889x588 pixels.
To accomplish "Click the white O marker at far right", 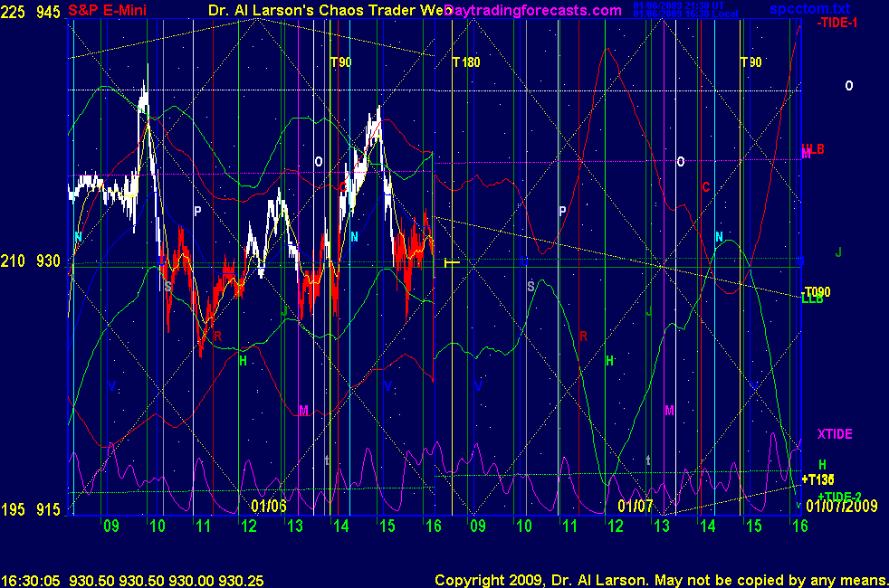I will pyautogui.click(x=848, y=86).
